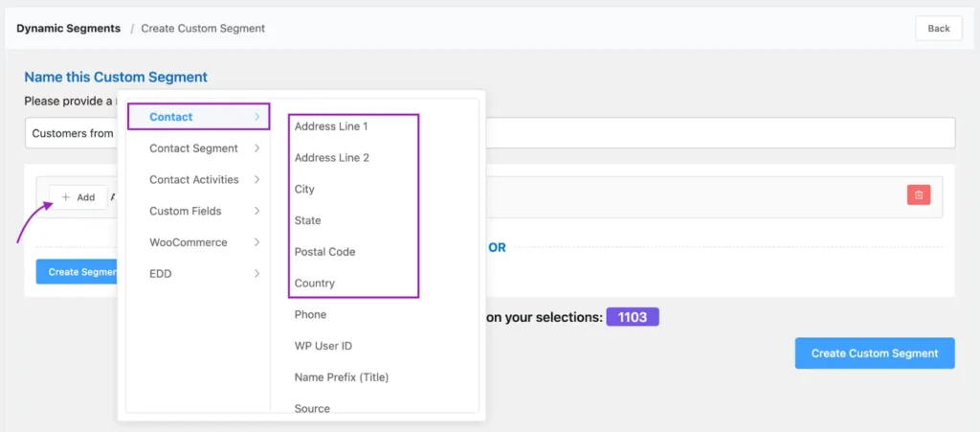Choose the WP User ID option
Screen dimensions: 980x432
(323, 346)
